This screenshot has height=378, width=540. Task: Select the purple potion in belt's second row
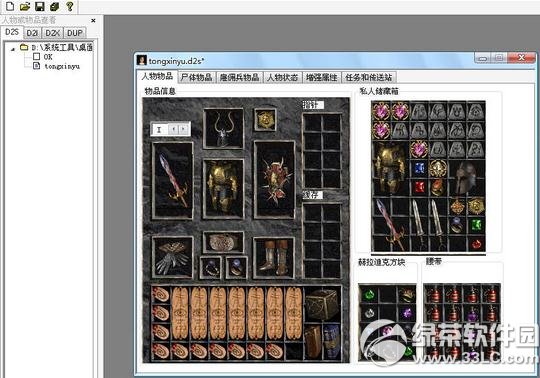[472, 314]
